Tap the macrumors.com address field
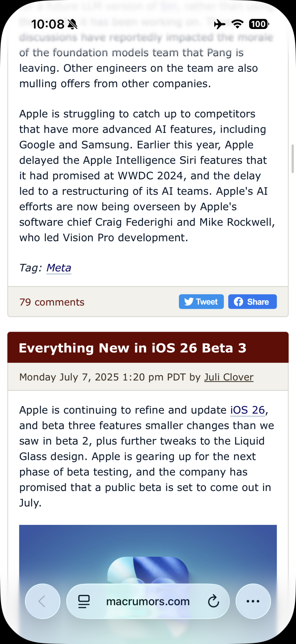This screenshot has width=296, height=644. [x=148, y=601]
